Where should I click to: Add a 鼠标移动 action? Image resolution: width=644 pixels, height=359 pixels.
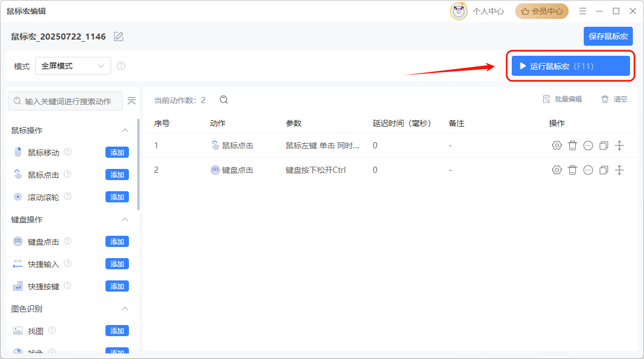click(x=117, y=152)
